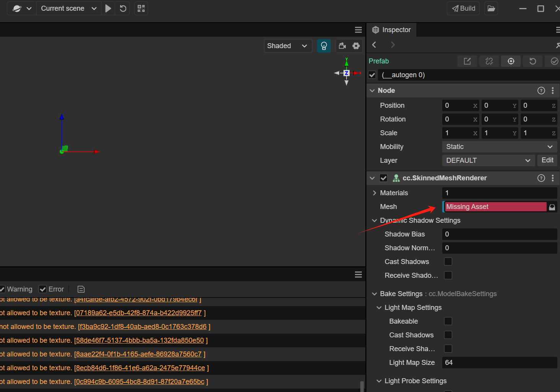The image size is (560, 392).
Task: Open the scene camera settings icon
Action: [342, 46]
